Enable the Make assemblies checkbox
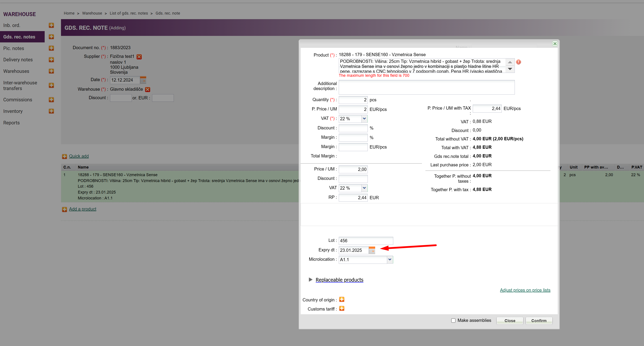Screen dimensions: 644x346 [x=453, y=321]
